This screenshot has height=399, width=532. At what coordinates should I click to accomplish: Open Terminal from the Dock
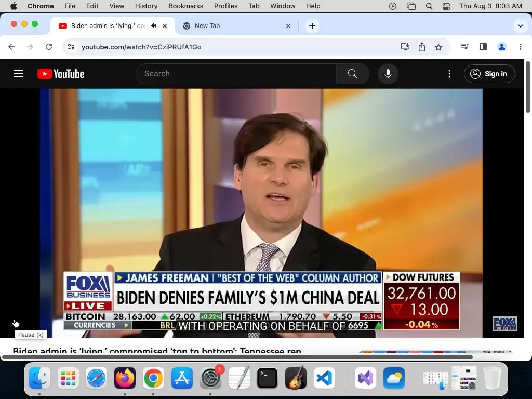point(268,378)
